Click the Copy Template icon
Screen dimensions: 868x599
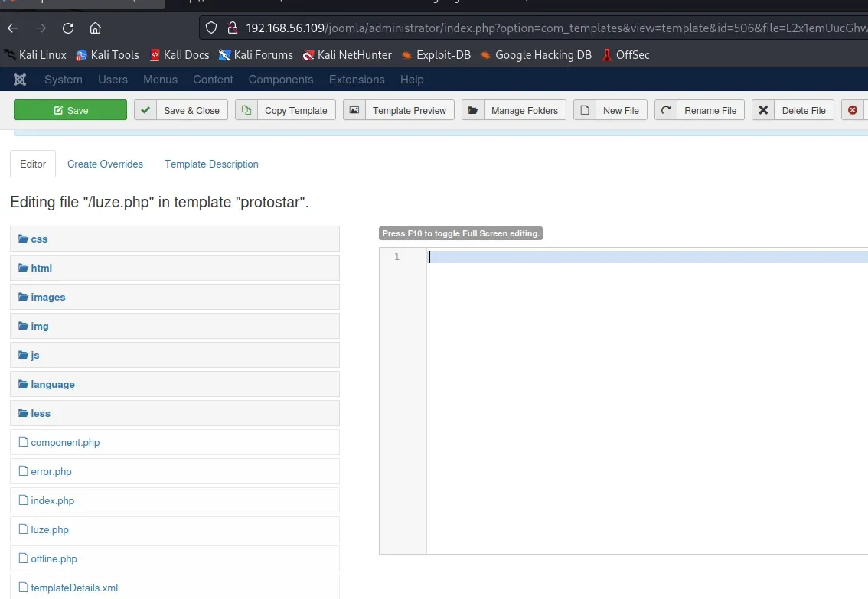[x=246, y=110]
